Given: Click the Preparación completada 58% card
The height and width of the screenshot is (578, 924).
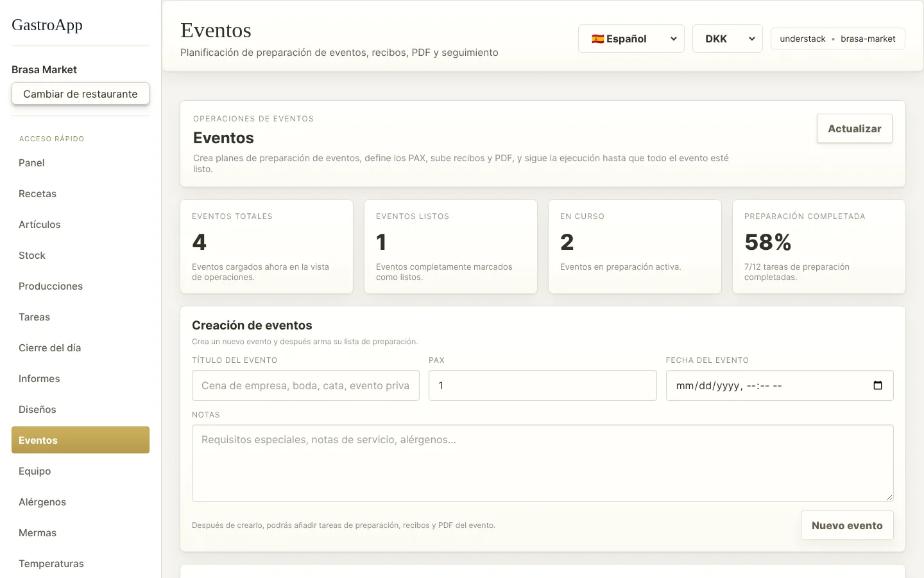Looking at the screenshot, I should 819,247.
